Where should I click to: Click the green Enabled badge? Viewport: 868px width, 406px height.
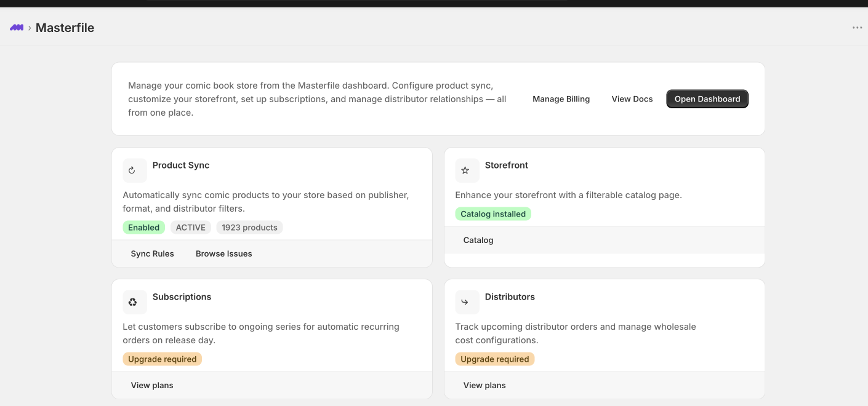point(144,228)
